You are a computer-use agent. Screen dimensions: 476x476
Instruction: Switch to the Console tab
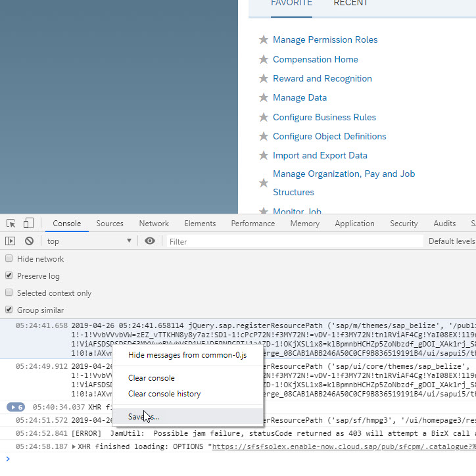[67, 224]
